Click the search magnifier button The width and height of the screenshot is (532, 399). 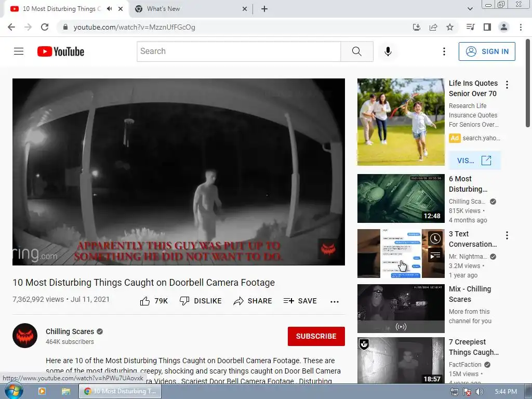pyautogui.click(x=356, y=51)
